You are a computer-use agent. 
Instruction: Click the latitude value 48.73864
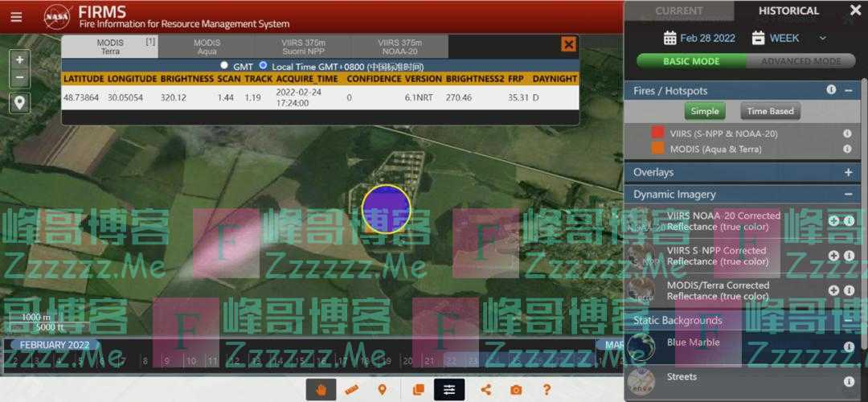81,97
